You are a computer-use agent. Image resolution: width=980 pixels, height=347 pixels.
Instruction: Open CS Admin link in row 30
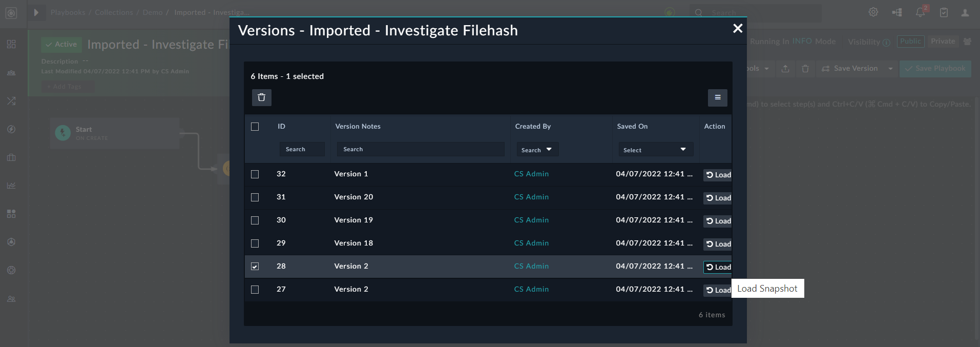coord(531,220)
